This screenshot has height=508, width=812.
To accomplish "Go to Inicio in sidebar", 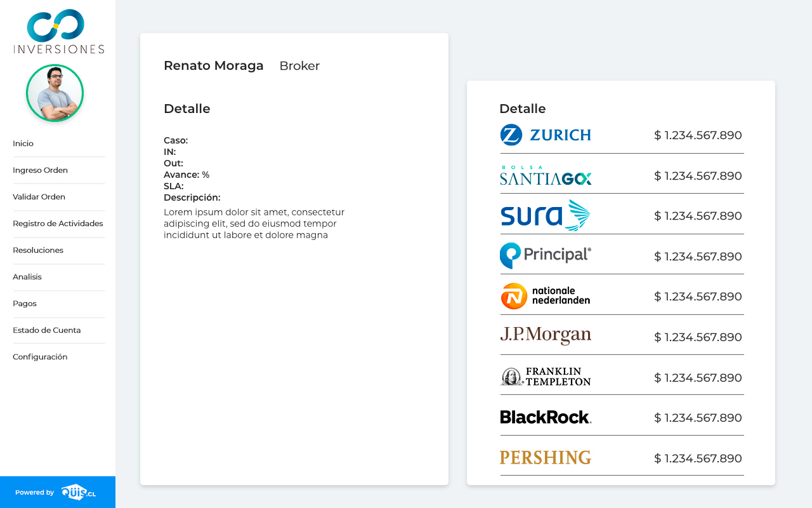I will point(23,144).
